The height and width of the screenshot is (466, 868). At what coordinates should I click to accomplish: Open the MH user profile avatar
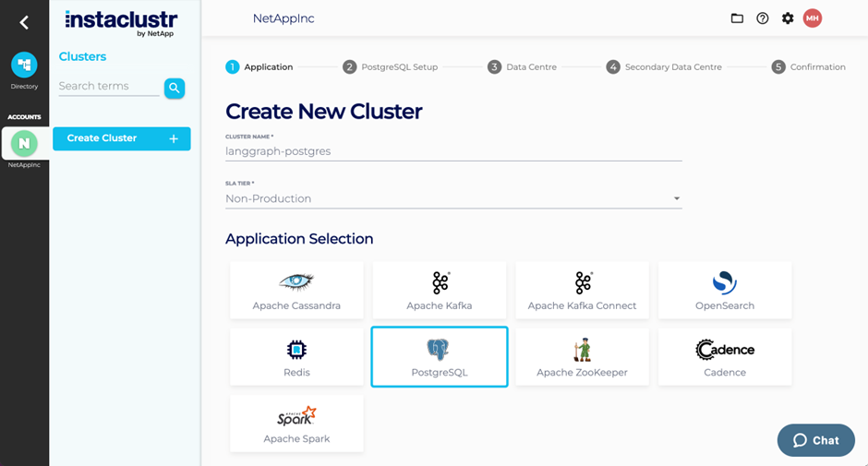pyautogui.click(x=812, y=18)
